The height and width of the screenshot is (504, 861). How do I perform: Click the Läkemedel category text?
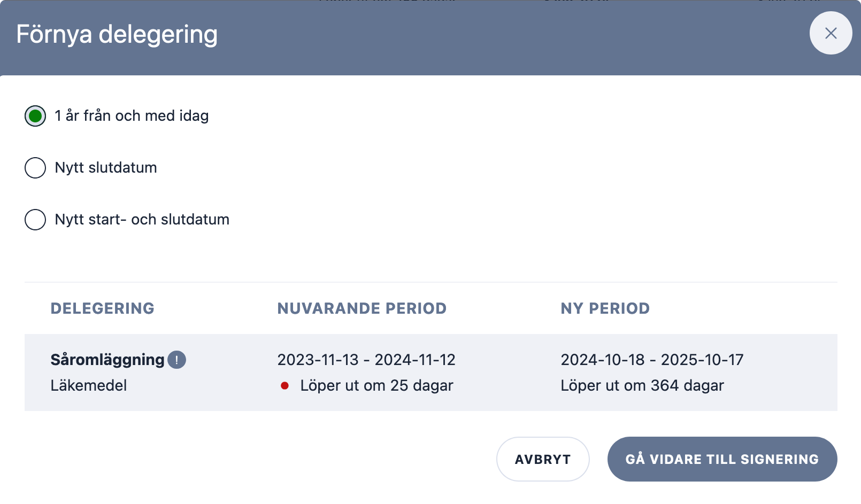pyautogui.click(x=89, y=385)
